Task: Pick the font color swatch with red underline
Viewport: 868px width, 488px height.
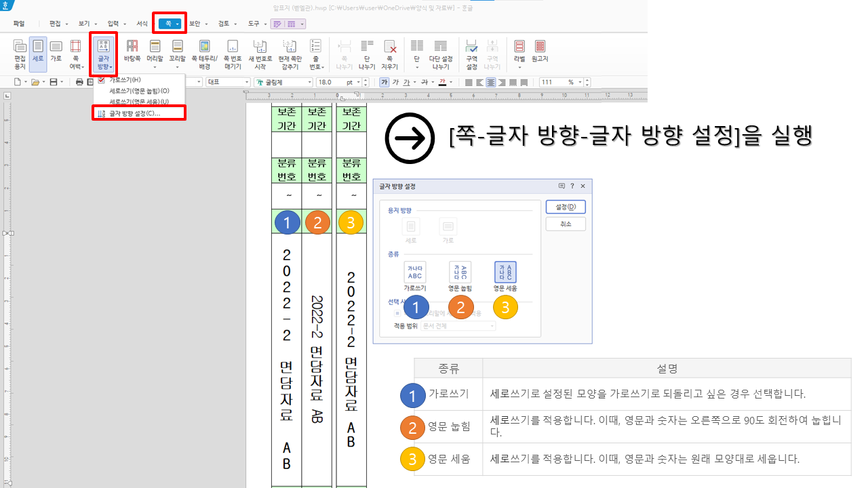Action: point(441,82)
